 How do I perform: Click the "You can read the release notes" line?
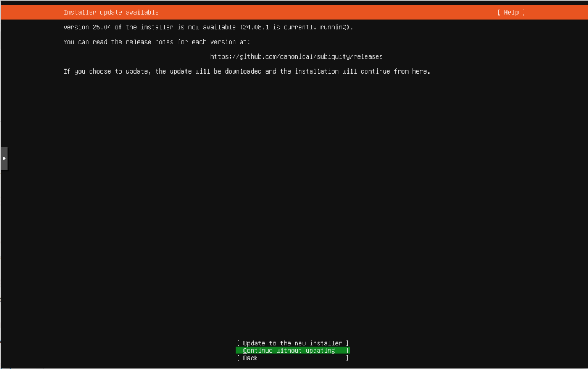click(x=156, y=42)
